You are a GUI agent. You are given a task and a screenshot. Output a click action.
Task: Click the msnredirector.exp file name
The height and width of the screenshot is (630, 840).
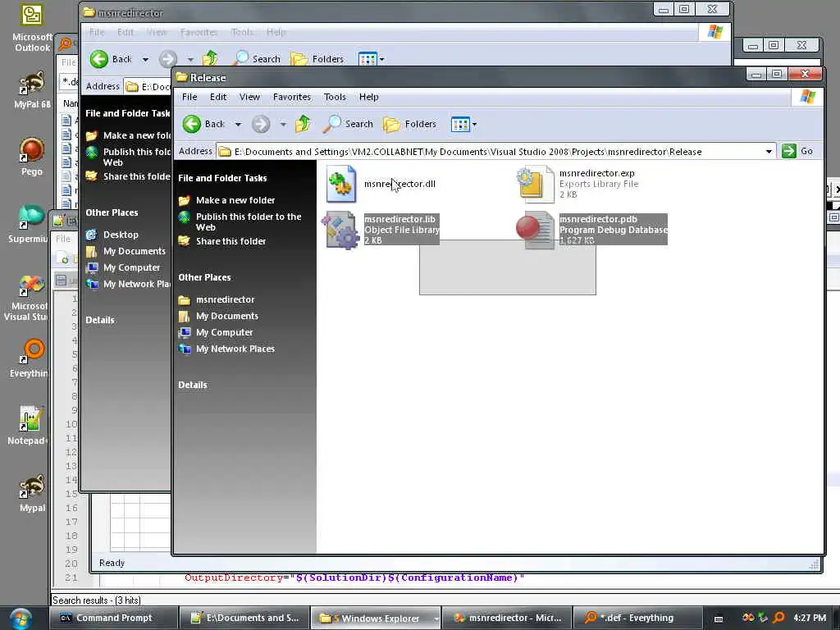[x=597, y=173]
